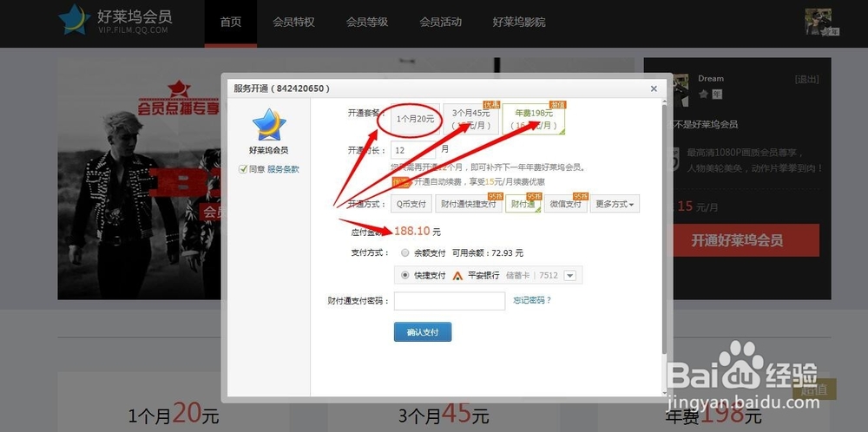The height and width of the screenshot is (432, 868).
Task: Focus the 开通时长 months input field
Action: (413, 150)
